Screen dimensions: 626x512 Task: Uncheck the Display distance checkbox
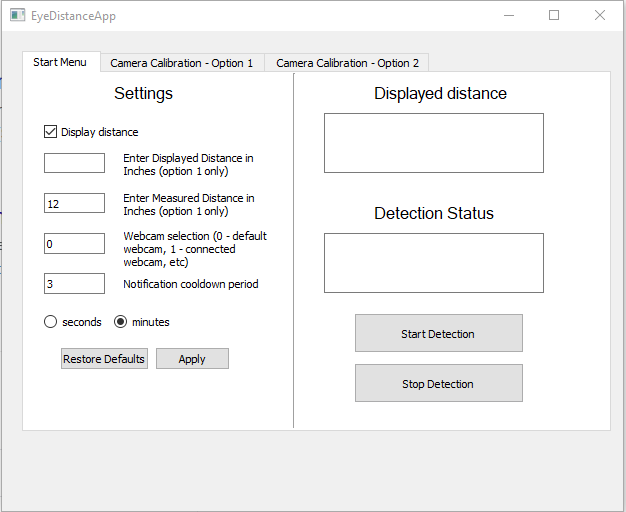coord(50,132)
